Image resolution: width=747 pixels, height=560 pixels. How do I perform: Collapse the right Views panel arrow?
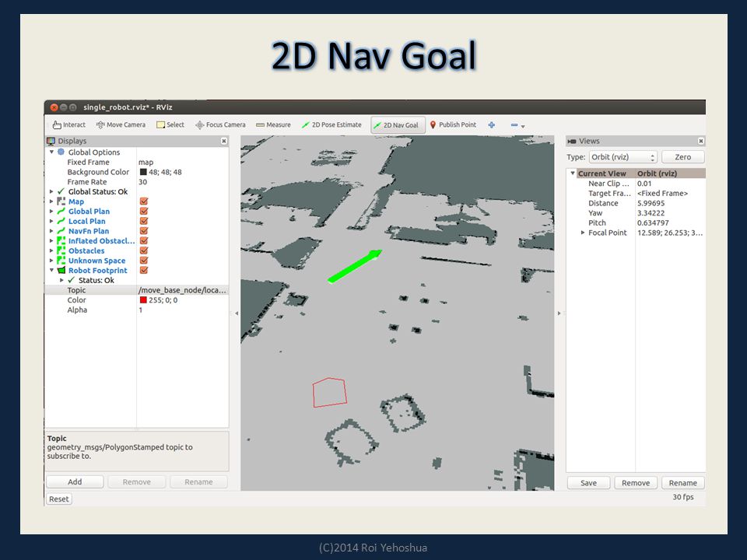(x=559, y=313)
